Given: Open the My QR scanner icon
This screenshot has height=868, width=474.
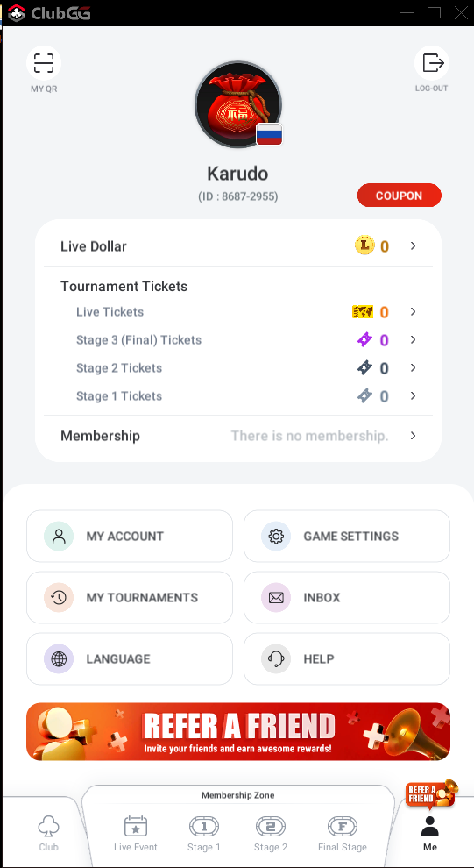Looking at the screenshot, I should [44, 63].
